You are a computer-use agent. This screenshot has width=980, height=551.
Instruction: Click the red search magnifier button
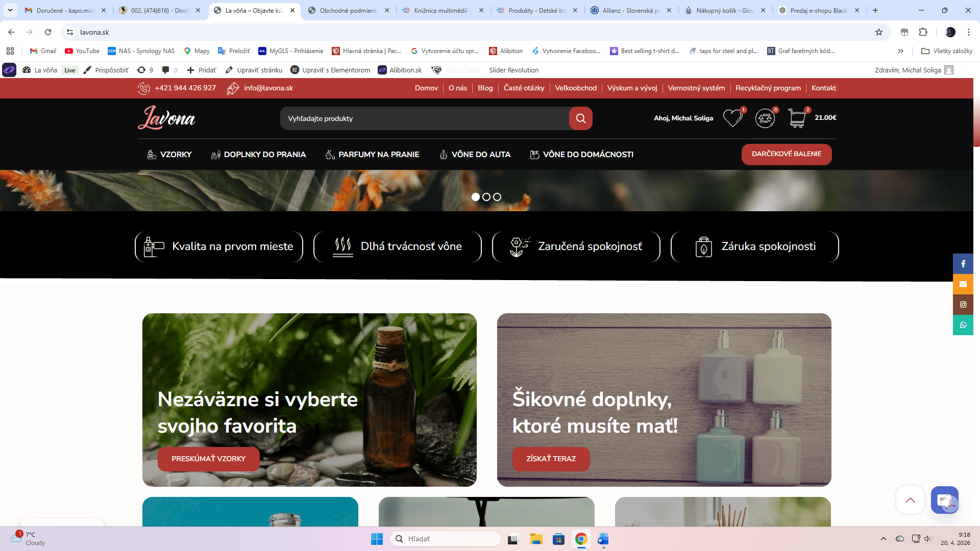pyautogui.click(x=580, y=118)
